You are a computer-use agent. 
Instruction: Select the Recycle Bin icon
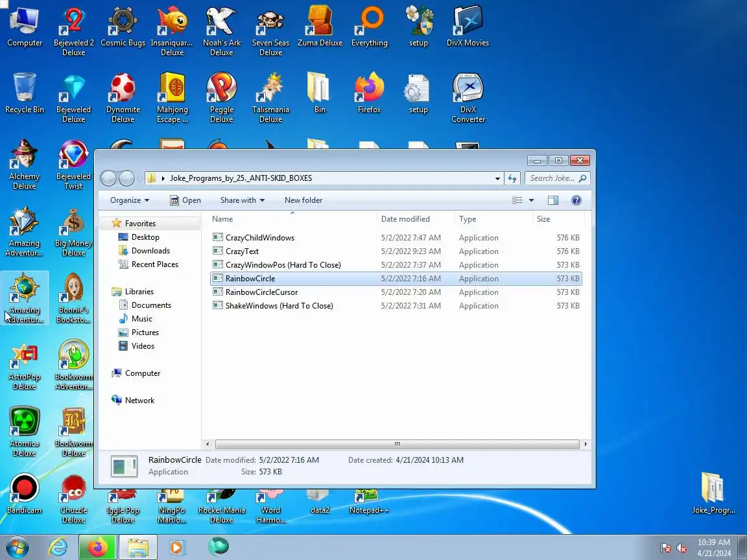[x=24, y=93]
